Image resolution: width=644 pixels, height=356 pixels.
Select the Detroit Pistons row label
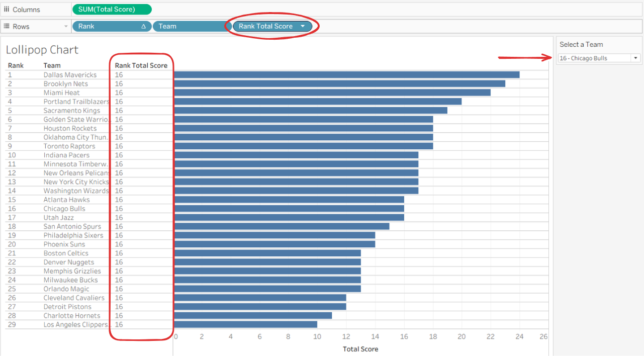(x=67, y=307)
